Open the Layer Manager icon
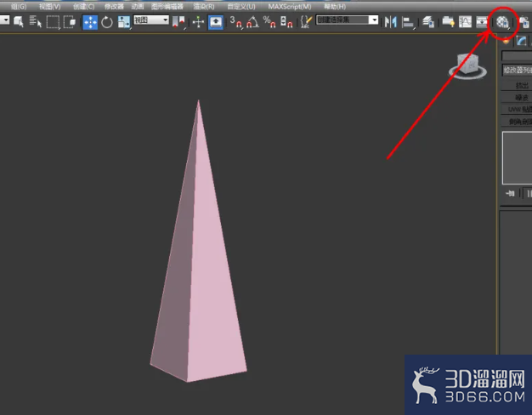This screenshot has width=532, height=415. pos(428,22)
